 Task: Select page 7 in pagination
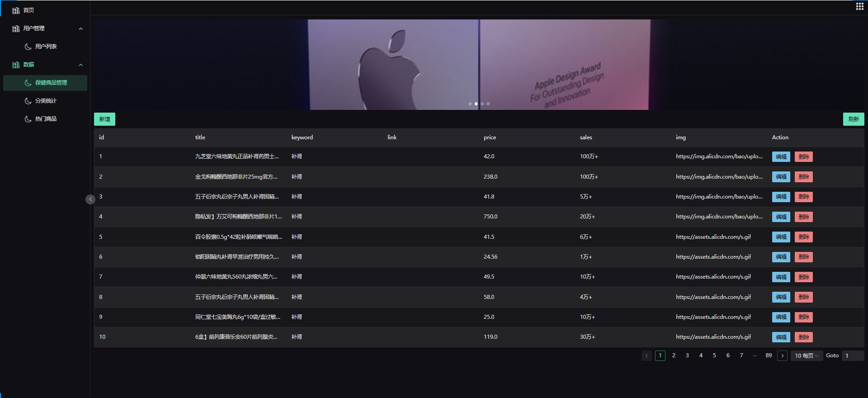[x=741, y=355]
